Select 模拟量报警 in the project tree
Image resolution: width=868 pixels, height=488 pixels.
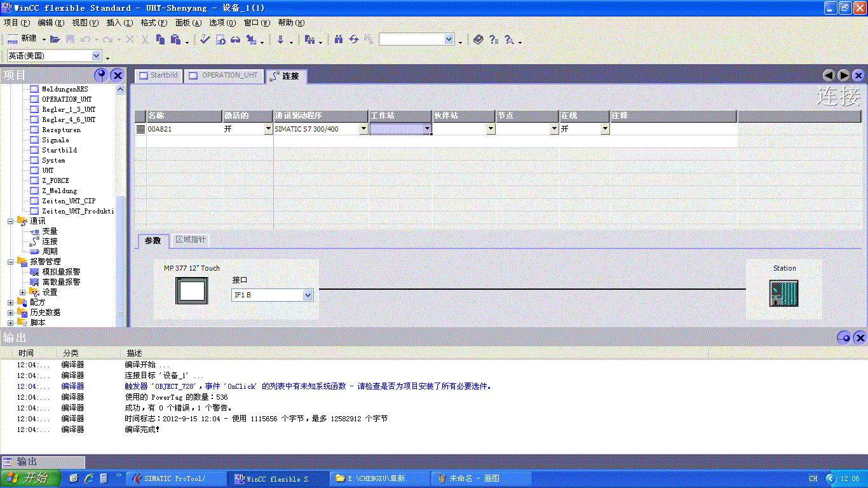[x=61, y=272]
